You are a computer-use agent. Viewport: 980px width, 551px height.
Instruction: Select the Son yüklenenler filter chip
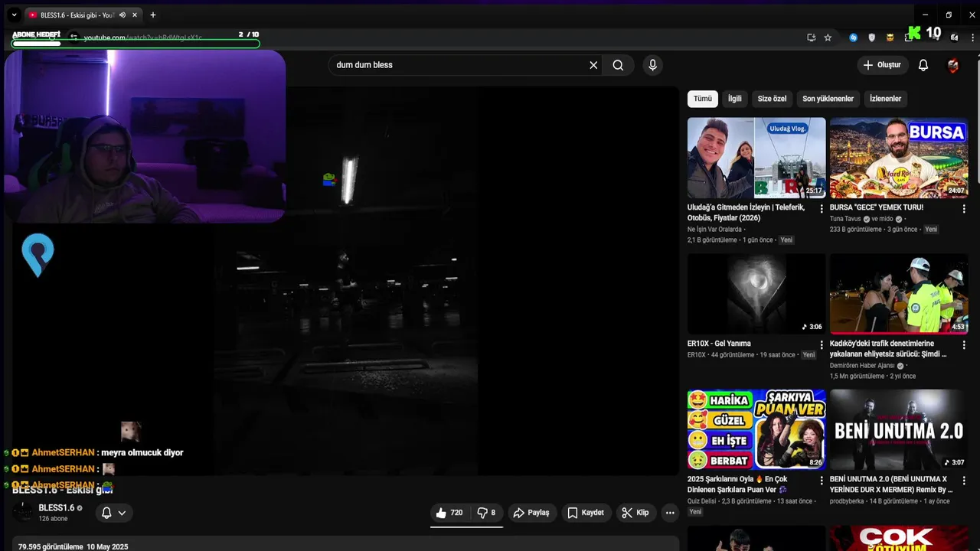(828, 99)
